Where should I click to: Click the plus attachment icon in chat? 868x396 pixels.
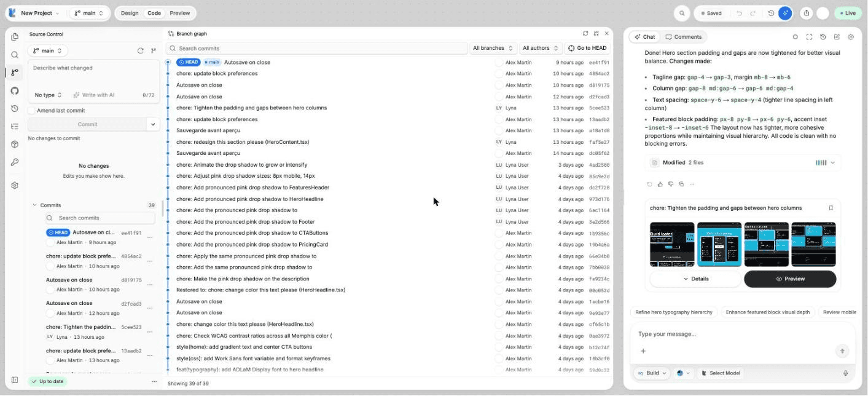tap(643, 351)
